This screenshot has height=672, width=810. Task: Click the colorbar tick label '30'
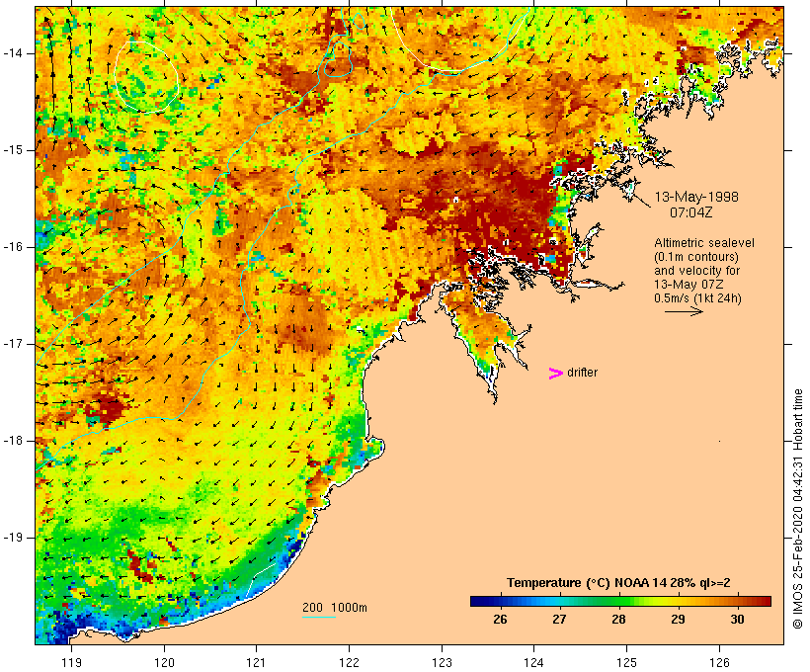coord(737,619)
